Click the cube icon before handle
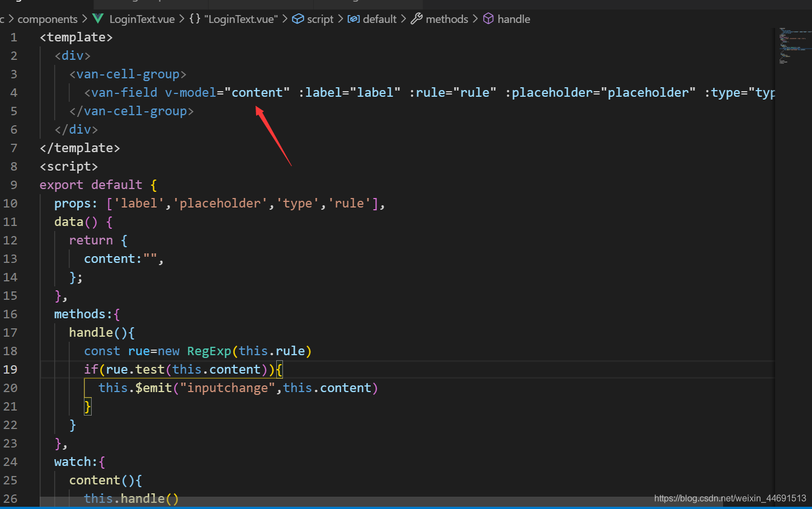The image size is (812, 509). click(x=488, y=19)
